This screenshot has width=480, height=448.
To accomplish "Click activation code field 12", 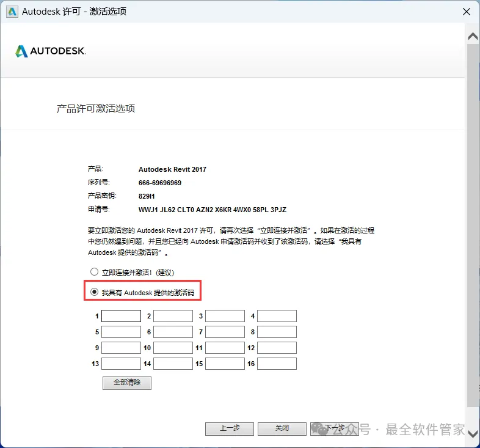I will coord(277,348).
